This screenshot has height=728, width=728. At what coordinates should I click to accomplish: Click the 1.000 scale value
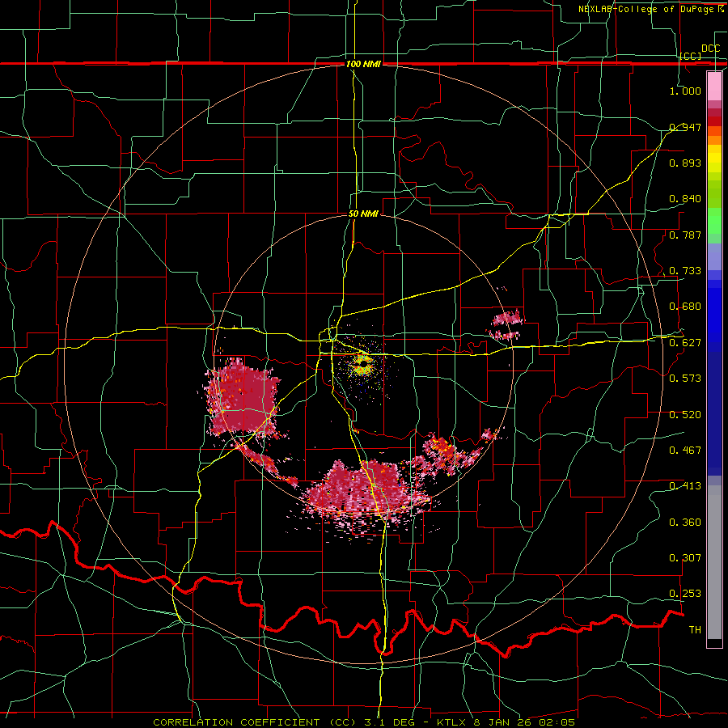pos(685,91)
